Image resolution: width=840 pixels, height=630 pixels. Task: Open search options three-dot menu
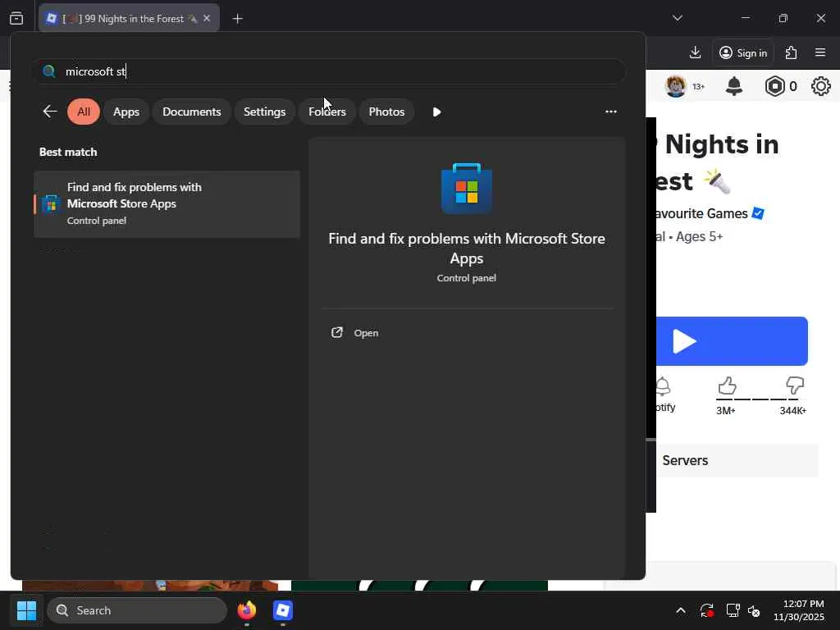tap(610, 112)
